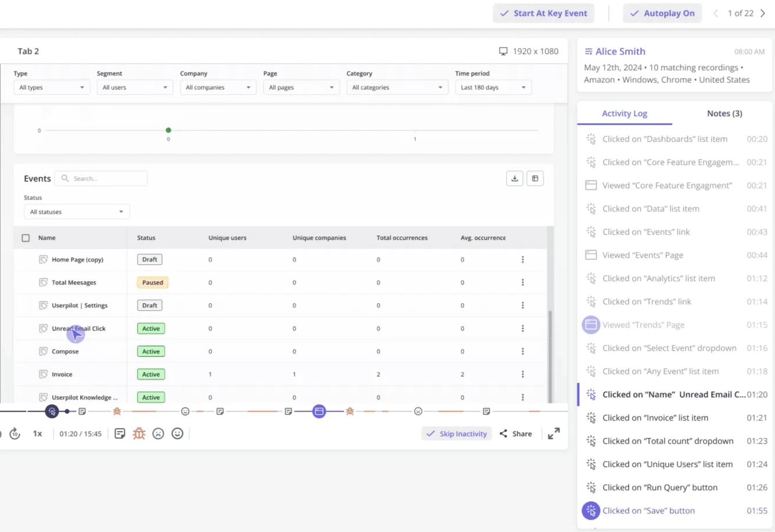This screenshot has height=532, width=775.
Task: Click the bug icon in the playback bar
Action: point(139,433)
